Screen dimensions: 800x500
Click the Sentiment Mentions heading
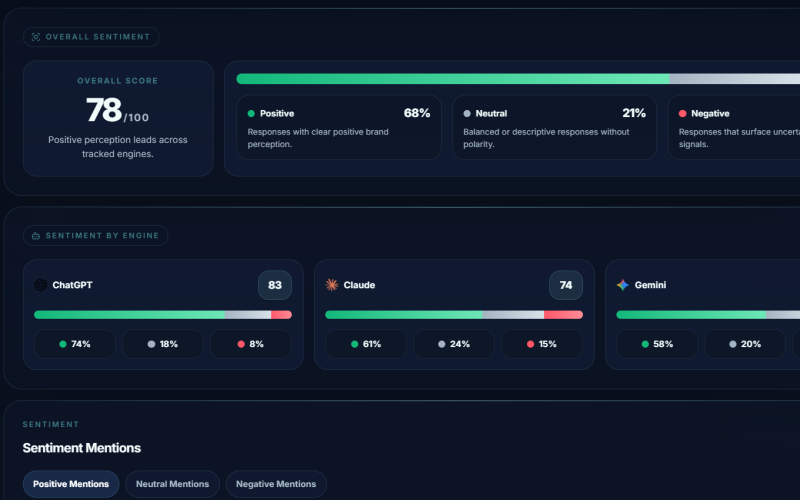click(x=82, y=448)
